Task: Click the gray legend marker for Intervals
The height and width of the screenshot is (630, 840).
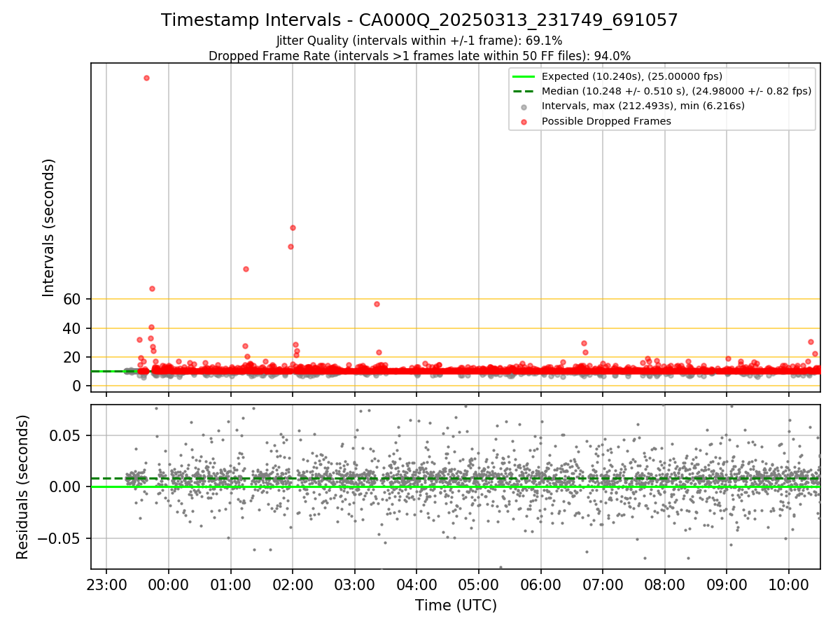Action: click(524, 106)
